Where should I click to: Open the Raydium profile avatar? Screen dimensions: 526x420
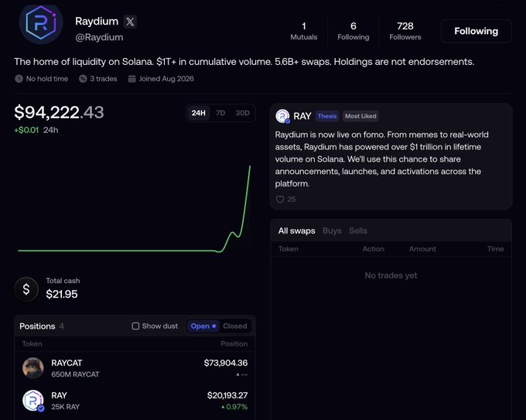(x=41, y=23)
